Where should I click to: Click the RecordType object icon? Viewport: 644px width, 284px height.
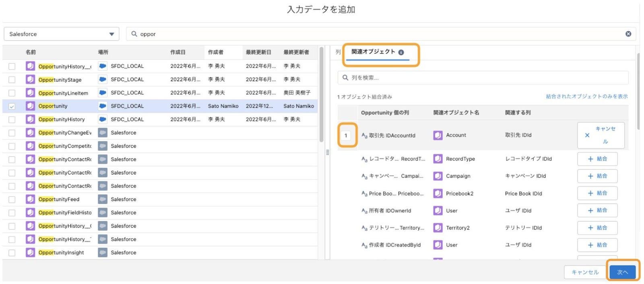(x=438, y=159)
